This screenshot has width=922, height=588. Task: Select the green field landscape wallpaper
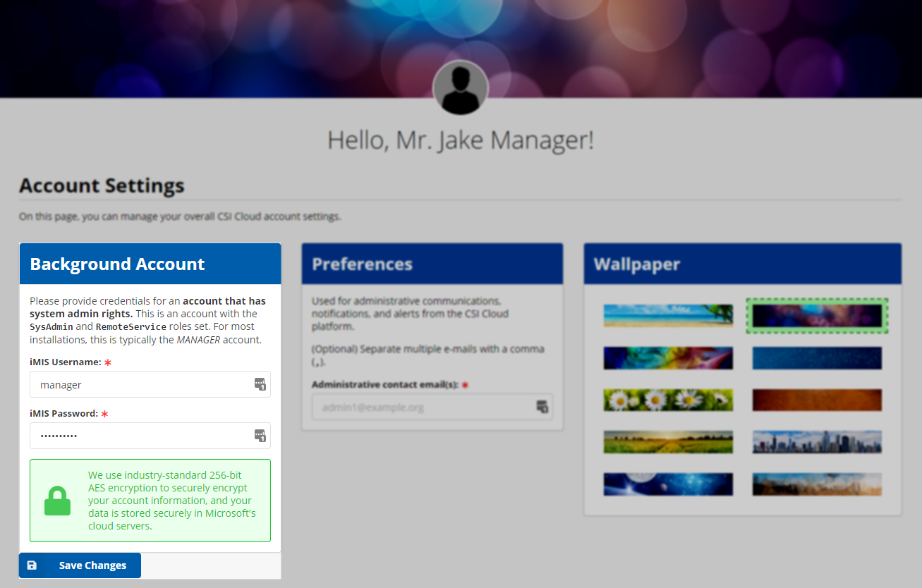[668, 442]
